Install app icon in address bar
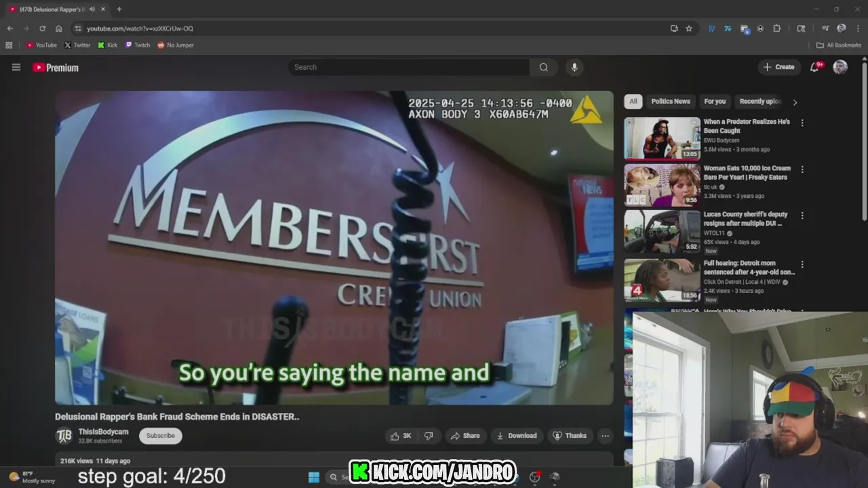Image resolution: width=868 pixels, height=488 pixels. [x=674, y=28]
